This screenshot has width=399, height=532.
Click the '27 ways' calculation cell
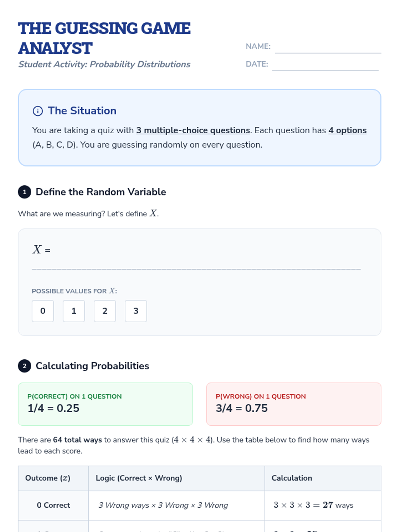click(x=314, y=505)
